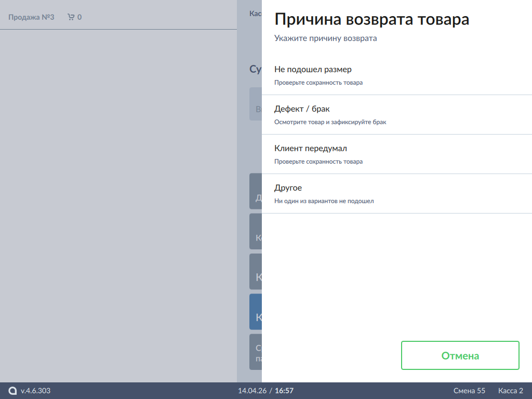Open the Продажа №3 sale tab
Screen dimensions: 532x399
pyautogui.click(x=31, y=17)
